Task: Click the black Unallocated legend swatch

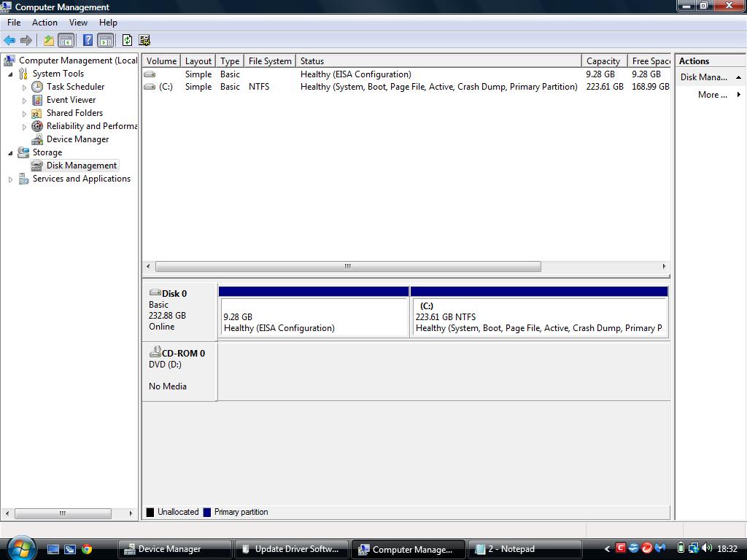Action: point(150,513)
